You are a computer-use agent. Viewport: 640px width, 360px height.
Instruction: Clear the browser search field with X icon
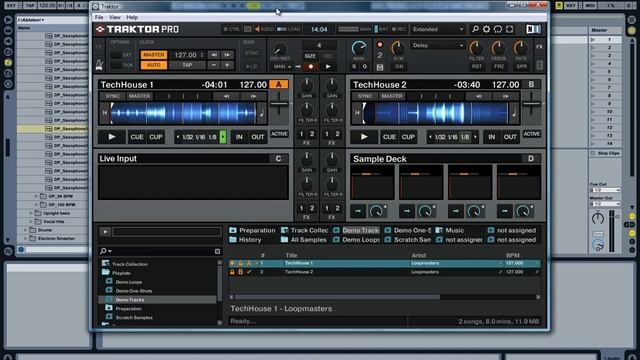(x=218, y=251)
